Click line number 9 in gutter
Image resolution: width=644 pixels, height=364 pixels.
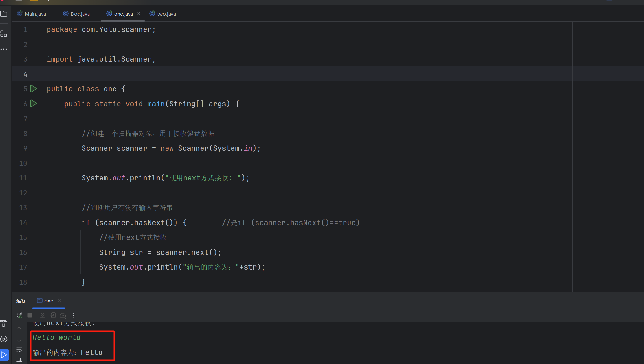click(25, 148)
